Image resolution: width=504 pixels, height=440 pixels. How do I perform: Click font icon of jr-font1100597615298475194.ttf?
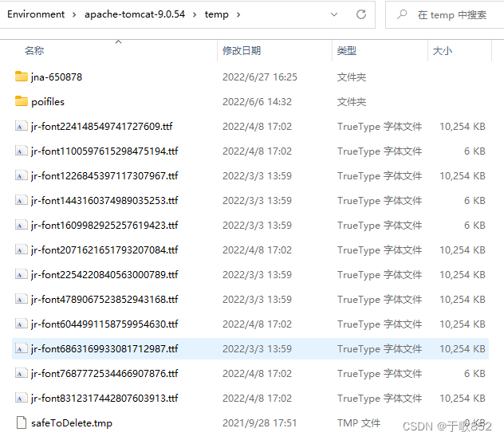[x=22, y=151]
